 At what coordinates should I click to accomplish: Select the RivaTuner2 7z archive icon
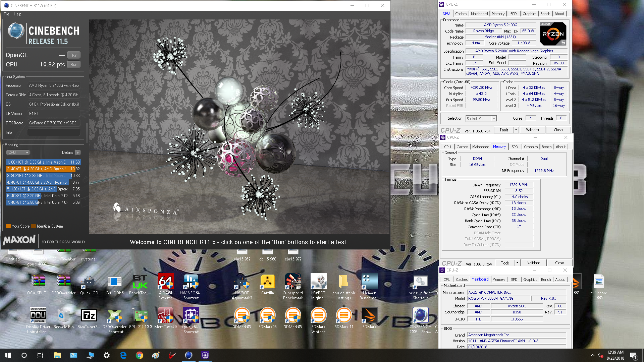click(89, 318)
